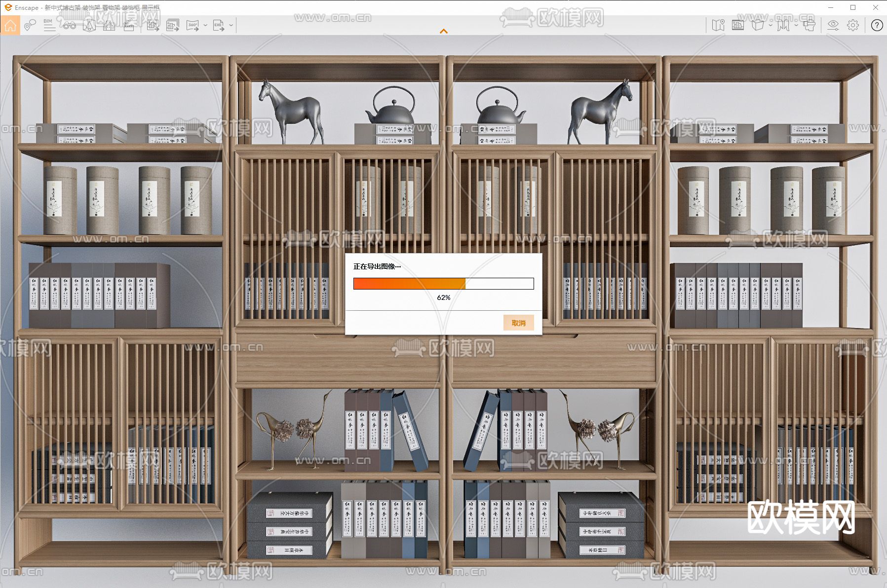Open the help question-mark icon

coord(877,25)
